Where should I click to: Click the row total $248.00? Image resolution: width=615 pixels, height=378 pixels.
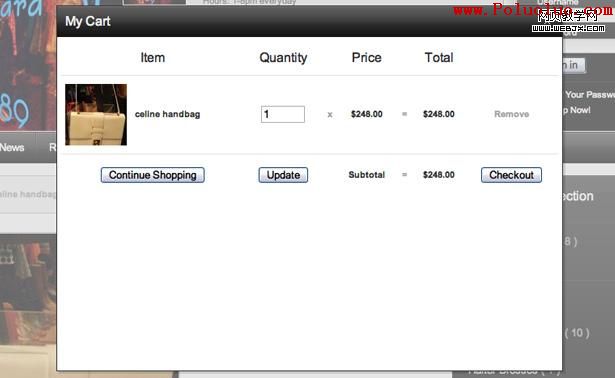tap(439, 114)
